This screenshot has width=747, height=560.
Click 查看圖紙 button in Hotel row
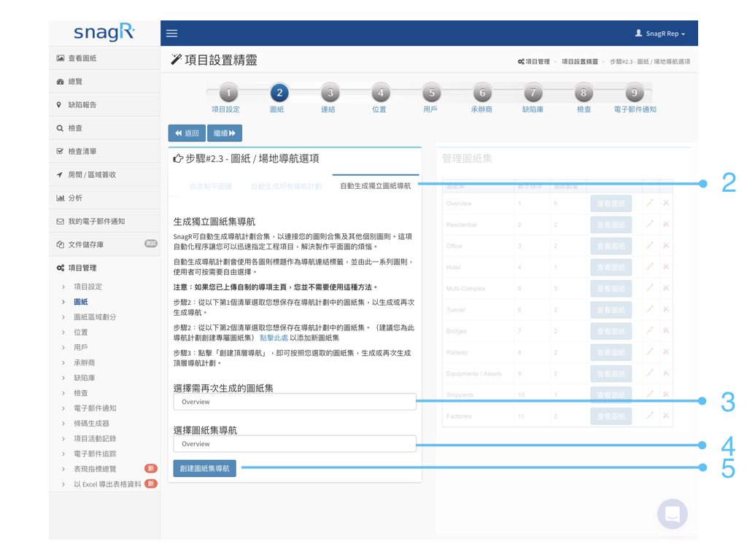click(x=611, y=267)
